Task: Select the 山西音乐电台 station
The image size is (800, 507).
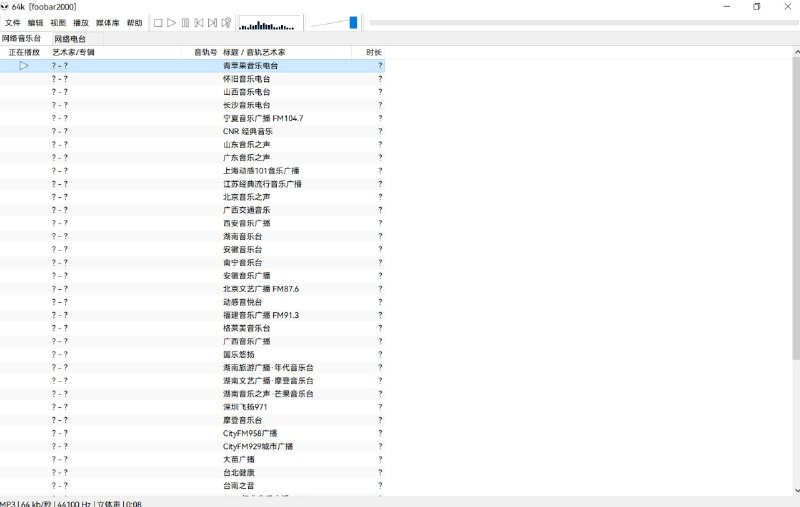Action: click(x=192, y=92)
